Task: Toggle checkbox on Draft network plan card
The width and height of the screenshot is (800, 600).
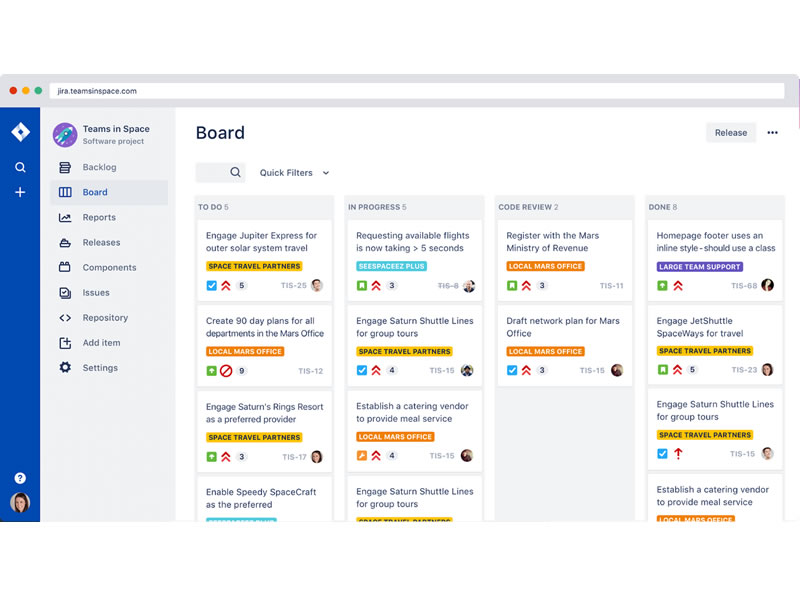Action: pos(512,371)
